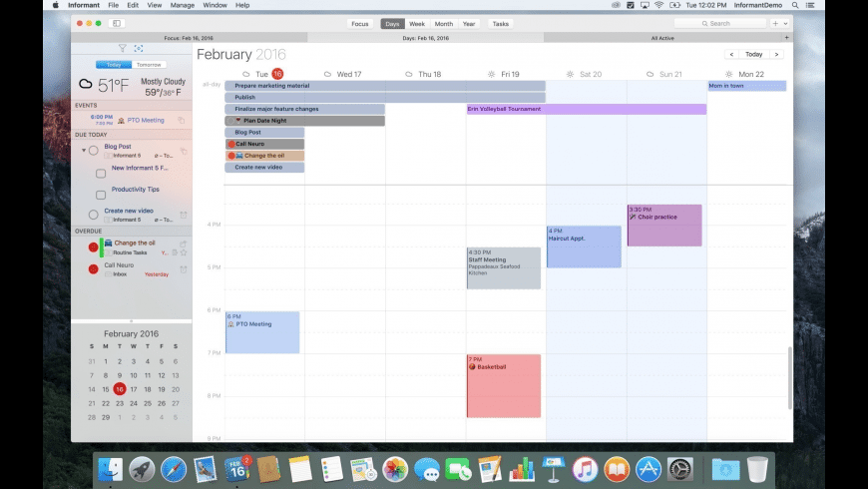Open Notification Center icon in menu bar
This screenshot has width=868, height=489.
pos(810,5)
